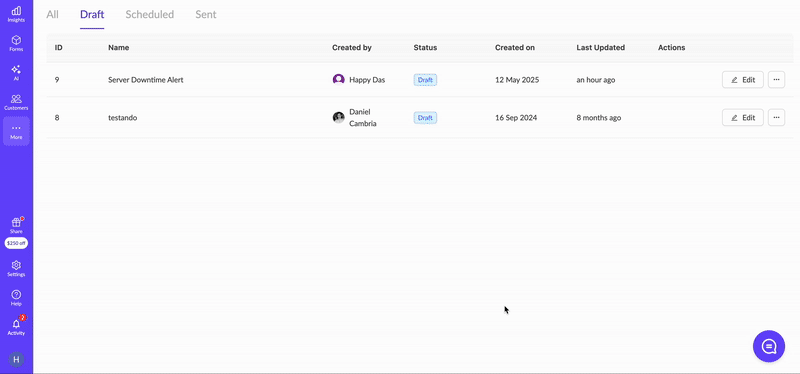Click the Daniel Cambria creator name

363,117
